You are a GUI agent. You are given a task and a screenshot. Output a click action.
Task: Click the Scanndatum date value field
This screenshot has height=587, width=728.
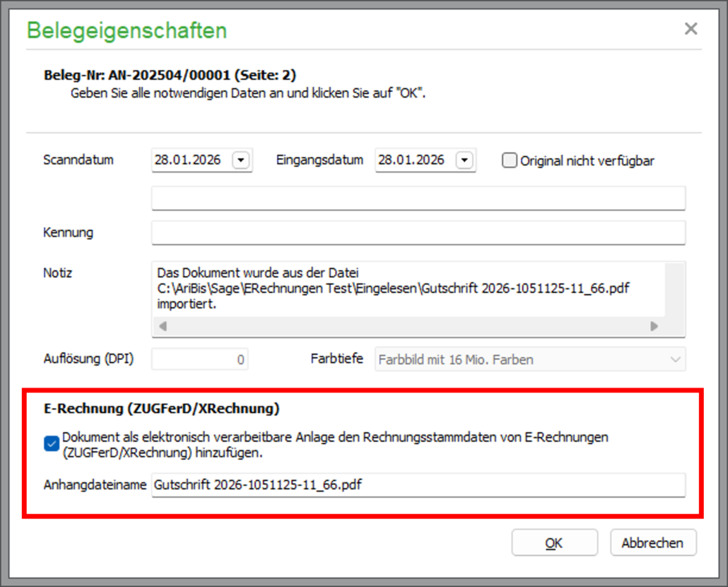tap(191, 161)
